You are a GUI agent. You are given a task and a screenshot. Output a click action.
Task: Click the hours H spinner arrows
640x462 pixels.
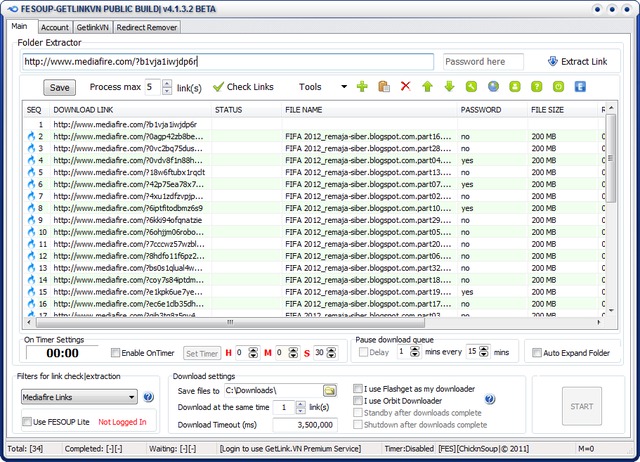pyautogui.click(x=253, y=353)
